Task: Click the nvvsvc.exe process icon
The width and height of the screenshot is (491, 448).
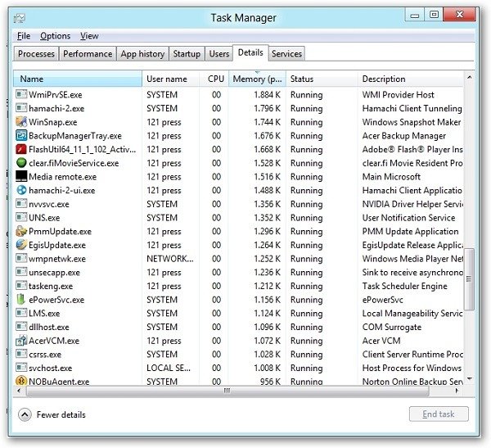Action: click(x=21, y=204)
